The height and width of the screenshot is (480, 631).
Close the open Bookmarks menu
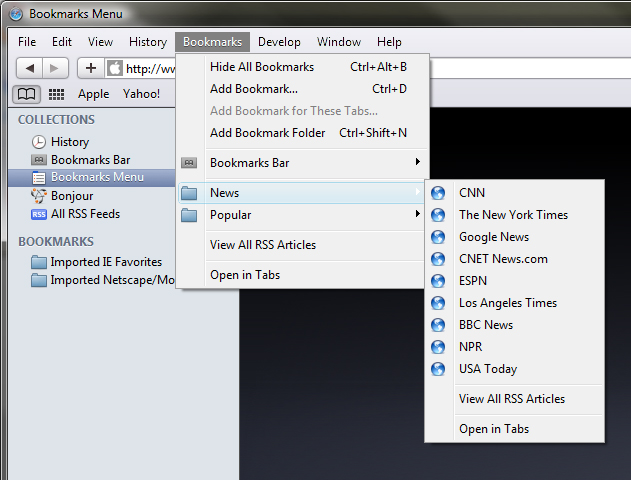tap(212, 42)
